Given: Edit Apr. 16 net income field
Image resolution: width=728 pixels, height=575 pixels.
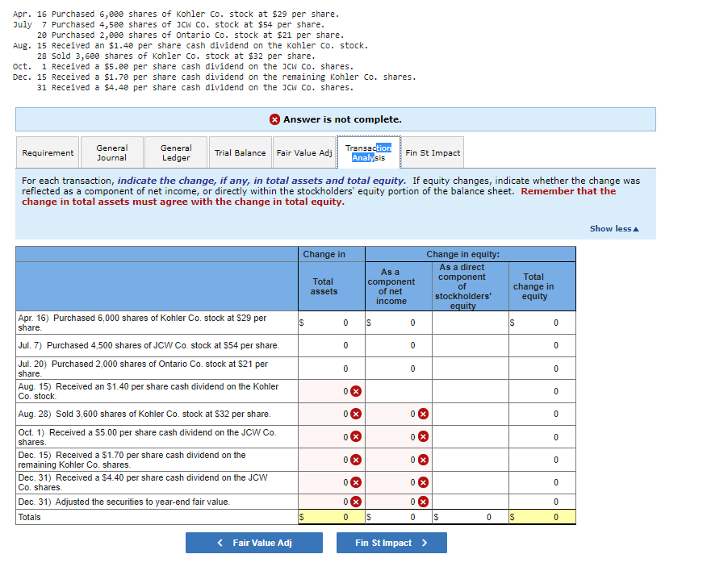Looking at the screenshot, I should (x=399, y=323).
